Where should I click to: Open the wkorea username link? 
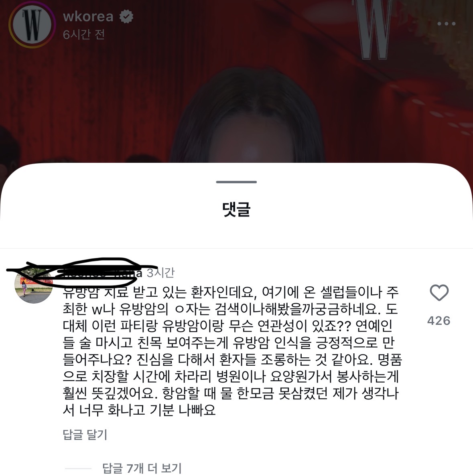coord(88,16)
